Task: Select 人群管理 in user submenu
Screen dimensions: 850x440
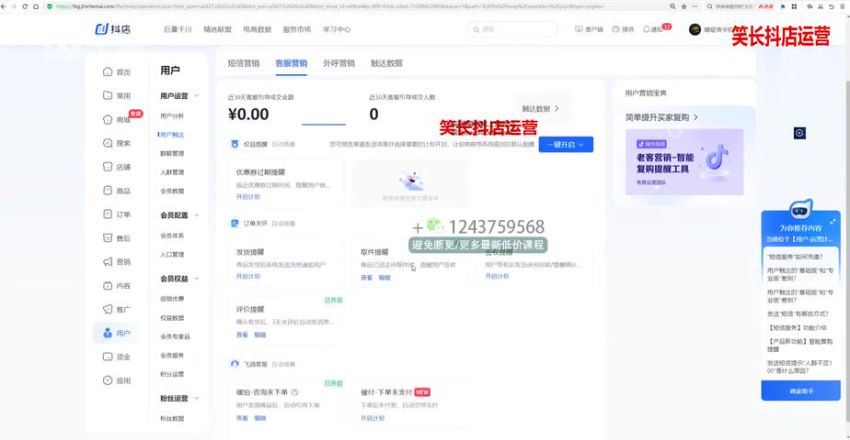Action: tap(172, 172)
